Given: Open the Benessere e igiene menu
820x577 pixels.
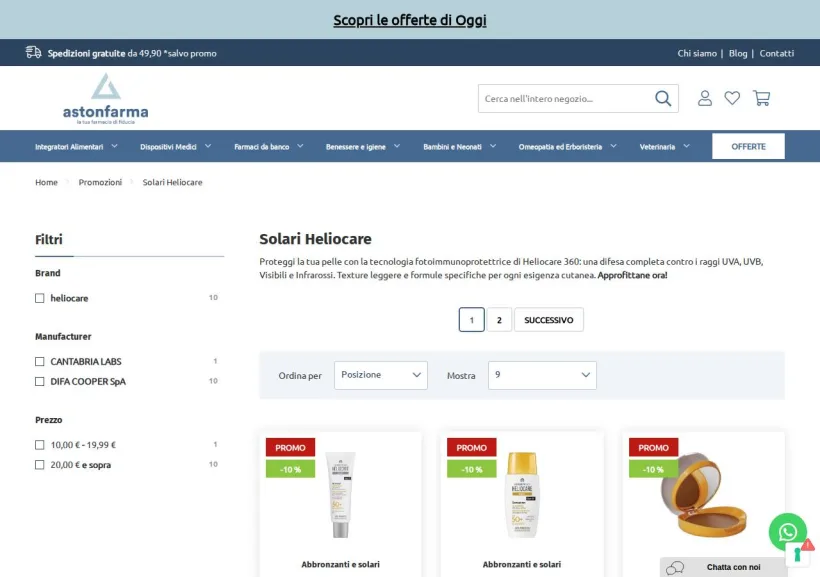Looking at the screenshot, I should coord(356,147).
